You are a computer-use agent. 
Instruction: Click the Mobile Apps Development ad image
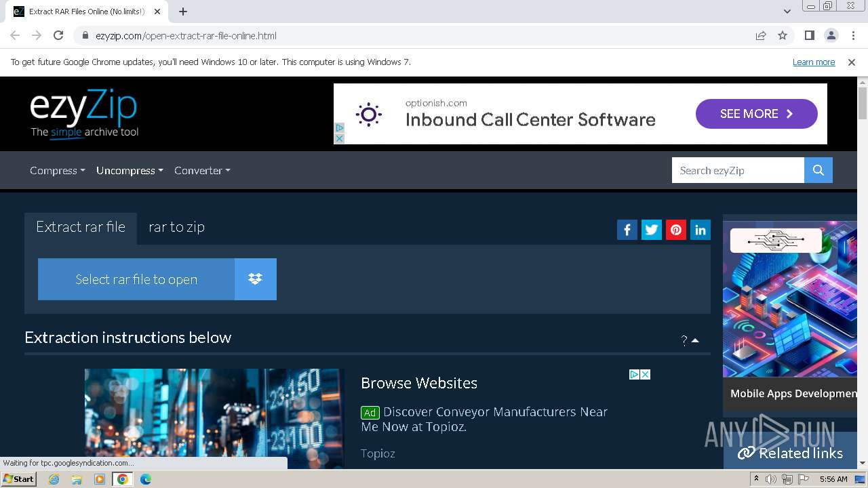pos(790,298)
